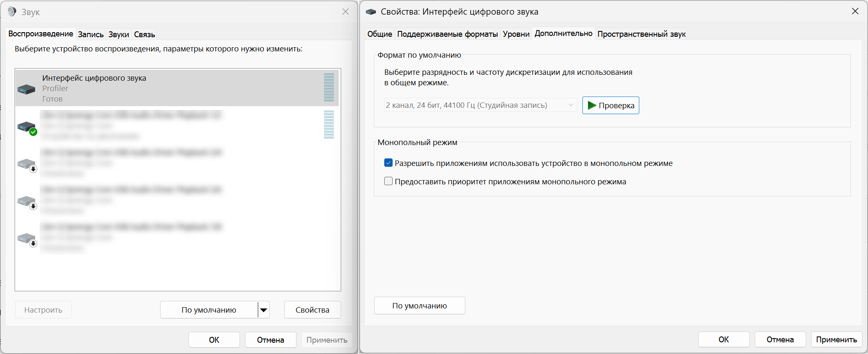Open the bit depth and sample rate dropdown

tap(480, 105)
